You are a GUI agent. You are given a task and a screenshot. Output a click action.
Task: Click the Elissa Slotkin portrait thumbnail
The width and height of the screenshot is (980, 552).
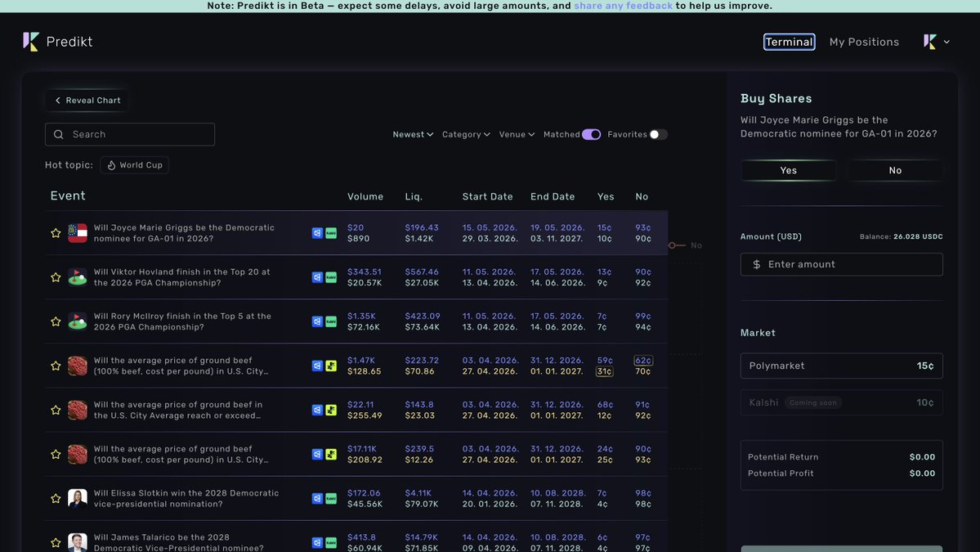point(78,498)
